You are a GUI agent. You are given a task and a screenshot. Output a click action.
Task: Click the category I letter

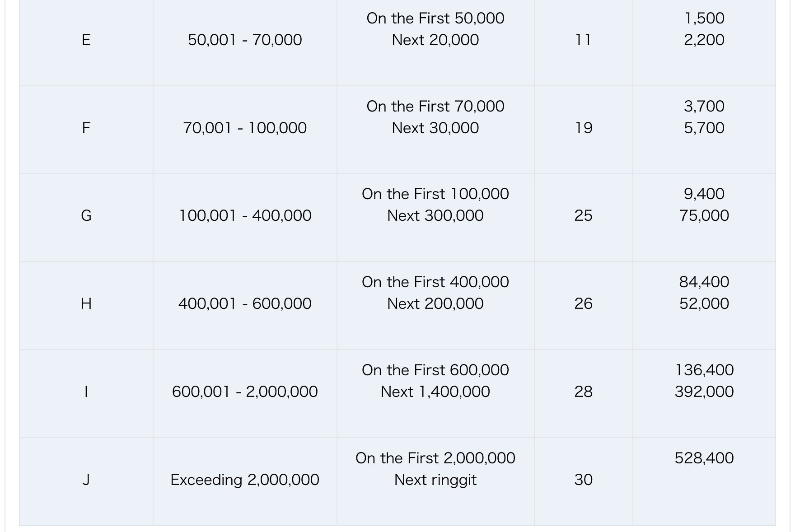86,392
